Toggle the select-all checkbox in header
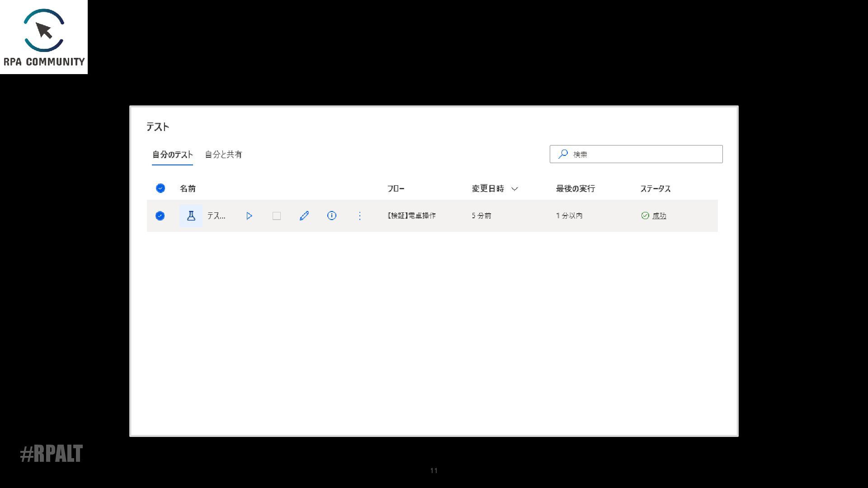868x488 pixels. [160, 188]
